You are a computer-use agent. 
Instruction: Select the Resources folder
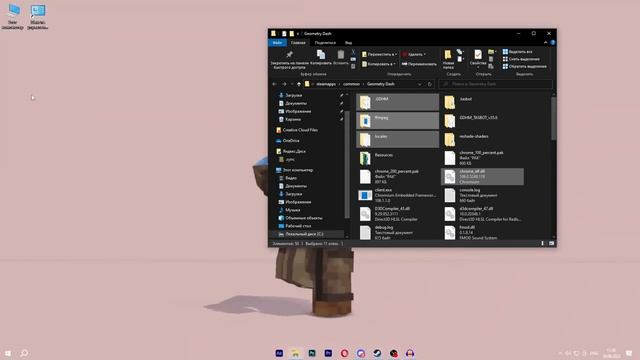[x=398, y=158]
